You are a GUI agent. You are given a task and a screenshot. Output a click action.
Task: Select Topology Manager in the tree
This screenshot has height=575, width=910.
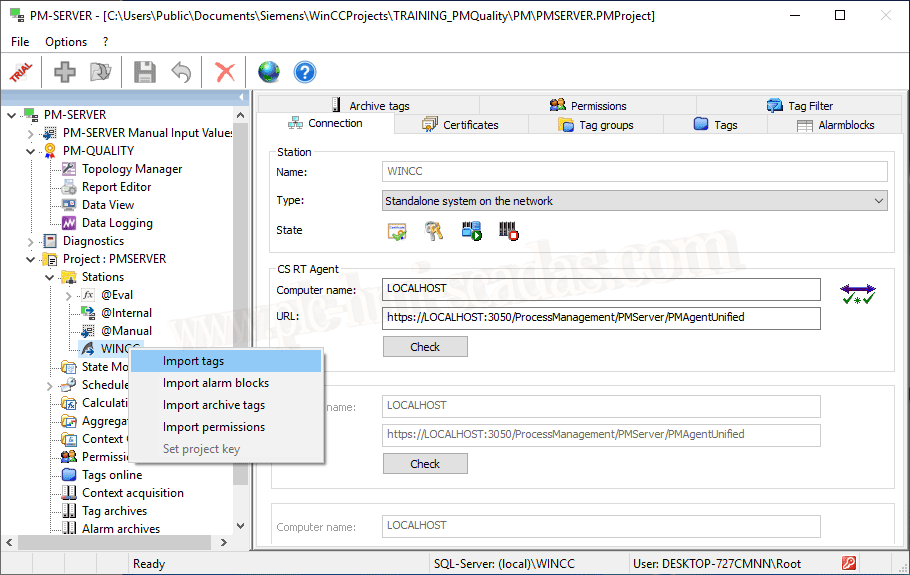pos(132,169)
